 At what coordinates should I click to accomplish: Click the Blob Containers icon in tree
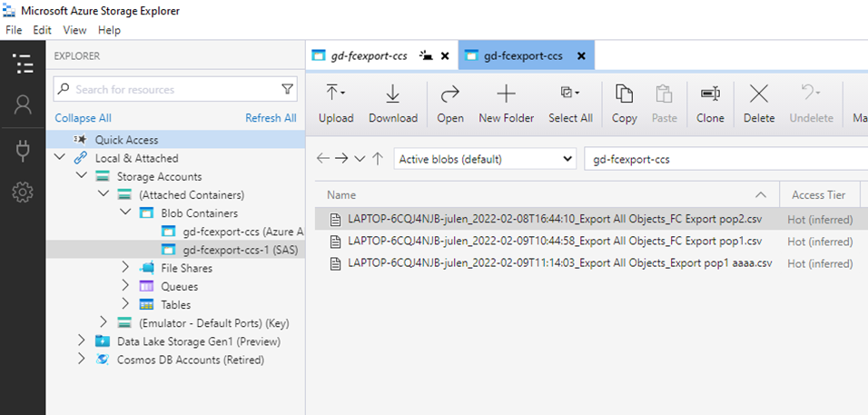(146, 213)
